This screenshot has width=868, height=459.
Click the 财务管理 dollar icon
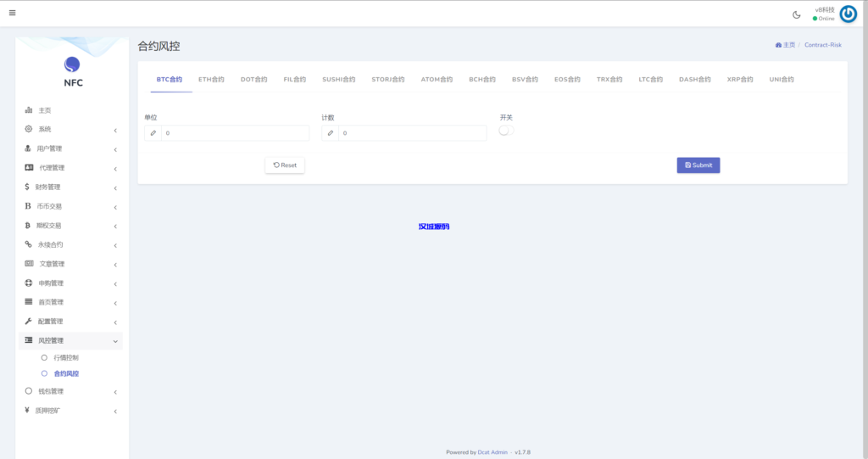pyautogui.click(x=28, y=187)
